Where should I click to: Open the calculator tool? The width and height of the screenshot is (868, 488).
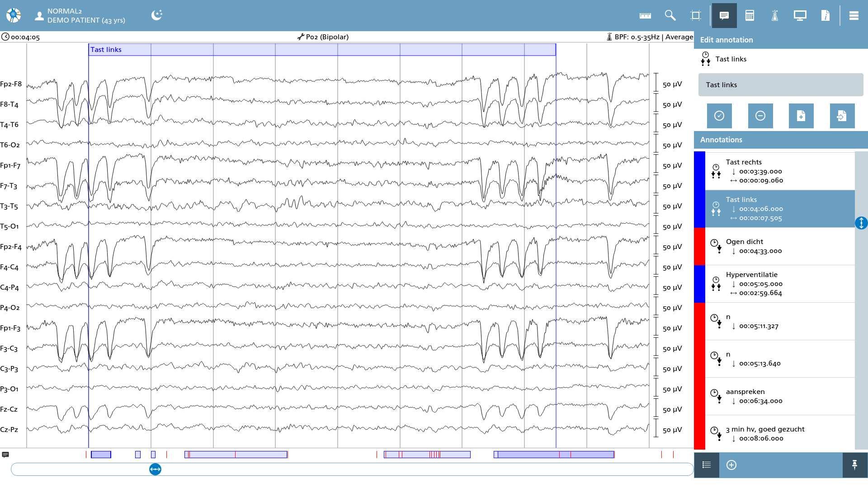(750, 16)
